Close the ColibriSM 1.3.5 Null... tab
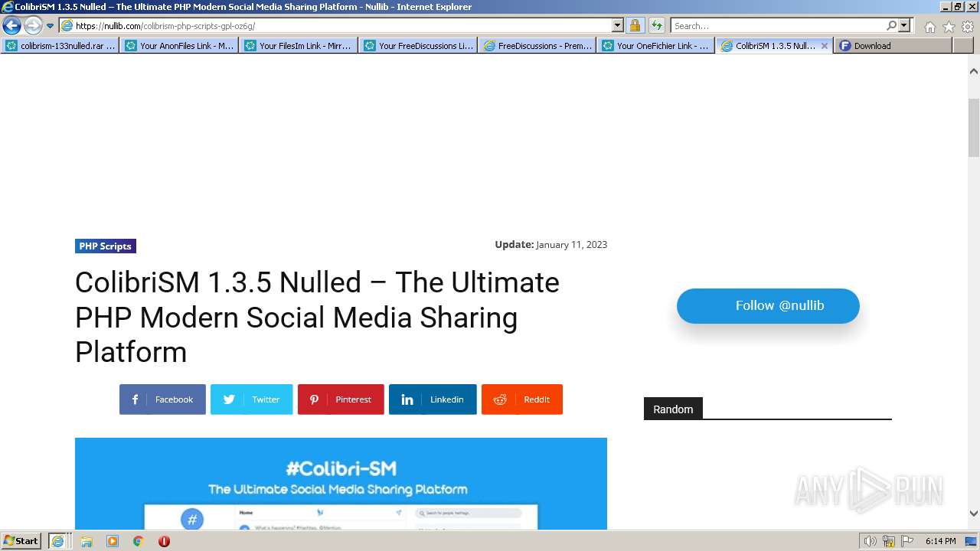 pos(825,46)
